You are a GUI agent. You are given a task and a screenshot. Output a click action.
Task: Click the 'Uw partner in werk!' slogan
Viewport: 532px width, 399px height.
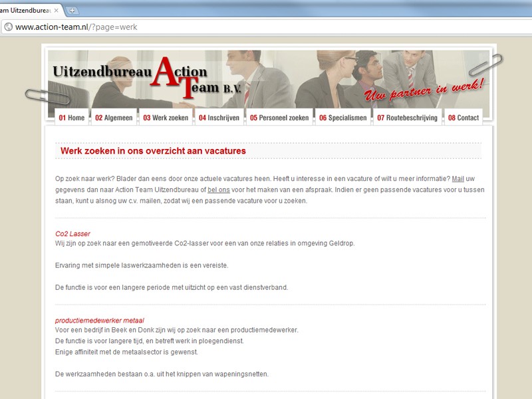(424, 90)
